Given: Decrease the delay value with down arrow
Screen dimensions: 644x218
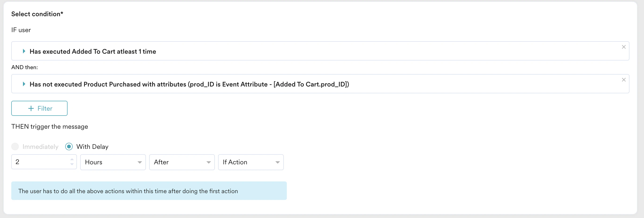Looking at the screenshot, I should coord(72,164).
